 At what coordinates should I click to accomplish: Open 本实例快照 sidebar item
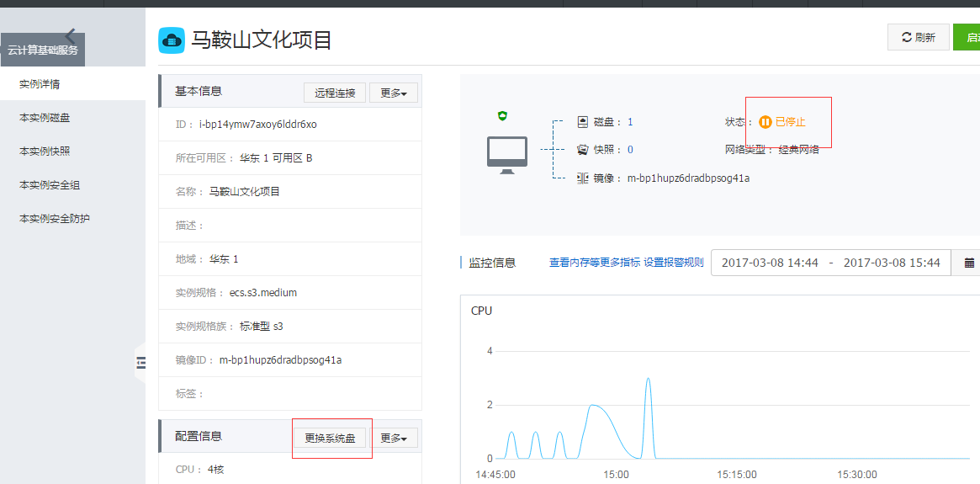[72, 152]
